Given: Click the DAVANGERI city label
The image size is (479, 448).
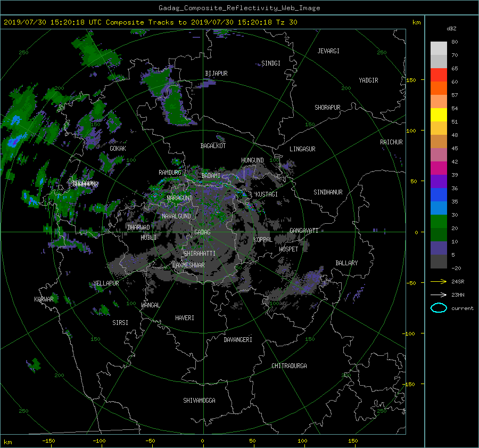Looking at the screenshot, I should tap(238, 340).
